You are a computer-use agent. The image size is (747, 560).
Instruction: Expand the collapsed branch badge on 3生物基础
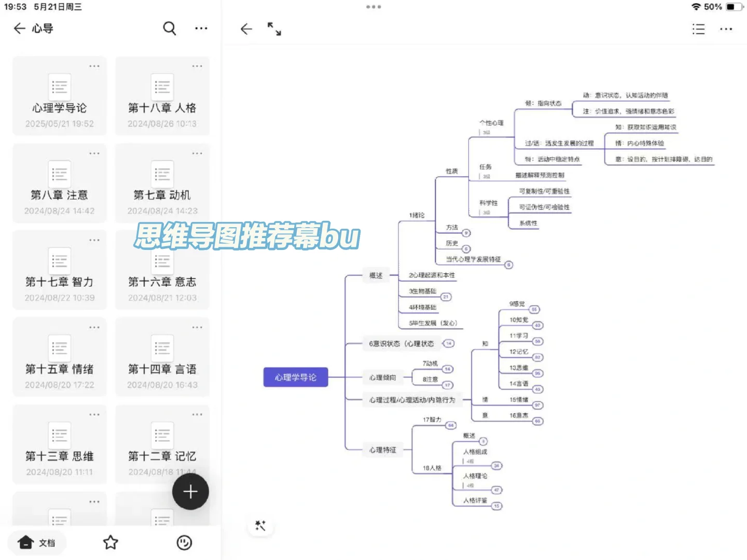[x=445, y=297]
